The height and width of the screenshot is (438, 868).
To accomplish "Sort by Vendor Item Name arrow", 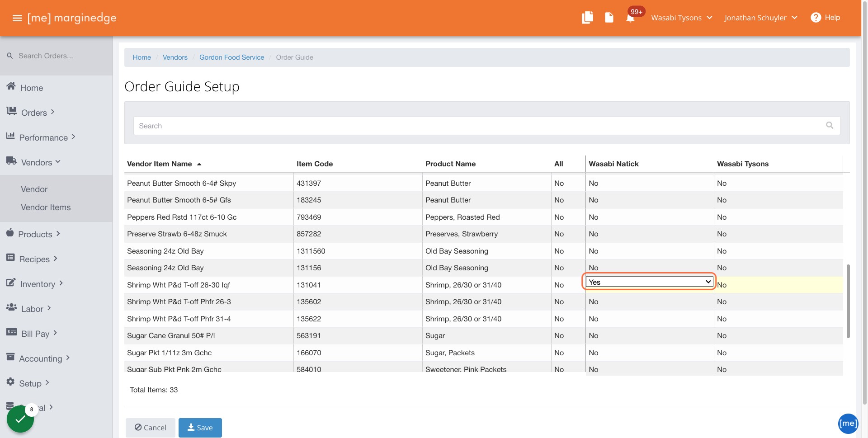I will pyautogui.click(x=199, y=164).
